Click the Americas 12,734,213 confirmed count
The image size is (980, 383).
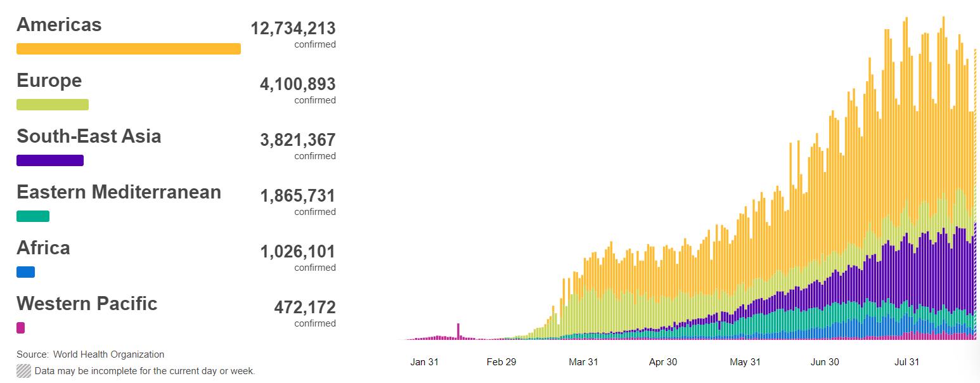point(293,29)
